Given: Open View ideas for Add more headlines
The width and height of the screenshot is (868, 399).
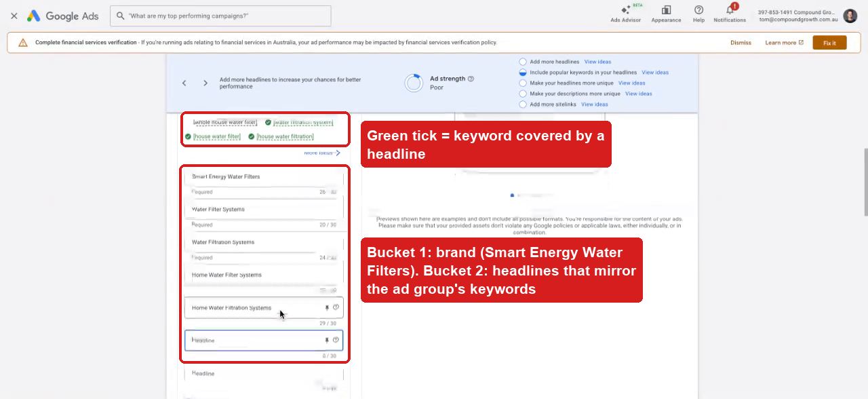Looking at the screenshot, I should pos(597,62).
